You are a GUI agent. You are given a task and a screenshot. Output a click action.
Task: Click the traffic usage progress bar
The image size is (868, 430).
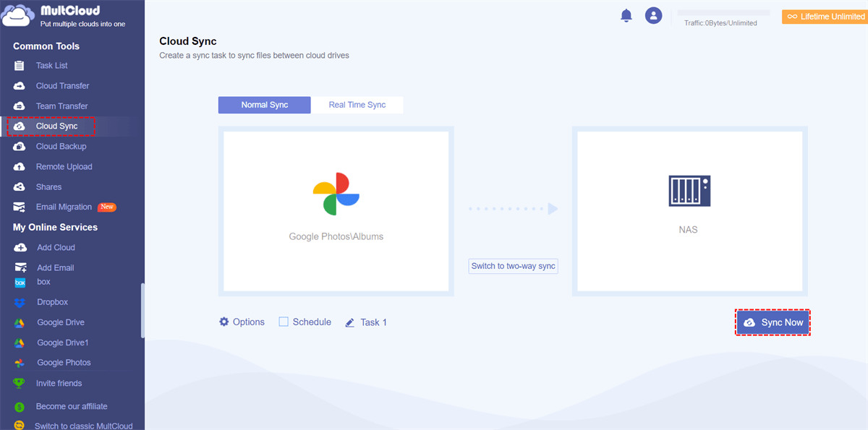(x=723, y=13)
